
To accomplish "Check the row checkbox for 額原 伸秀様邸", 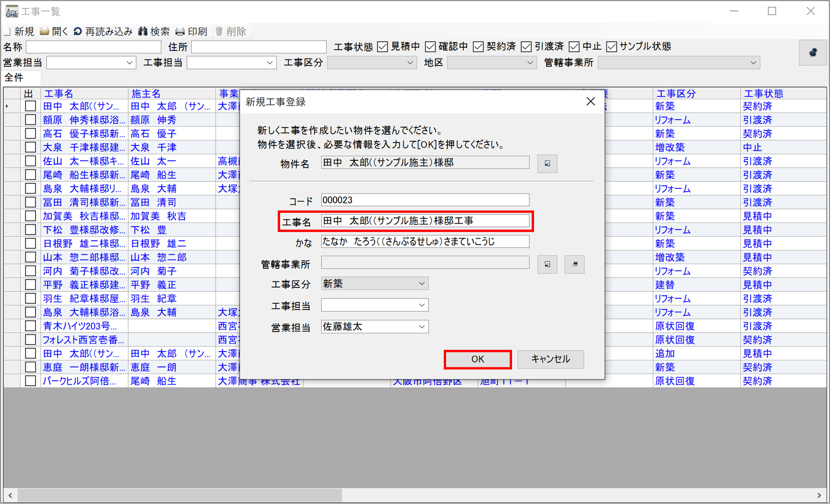I will 30,120.
